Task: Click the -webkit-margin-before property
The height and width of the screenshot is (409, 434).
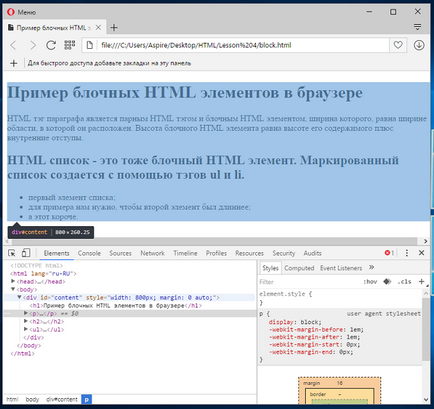Action: pos(316,329)
